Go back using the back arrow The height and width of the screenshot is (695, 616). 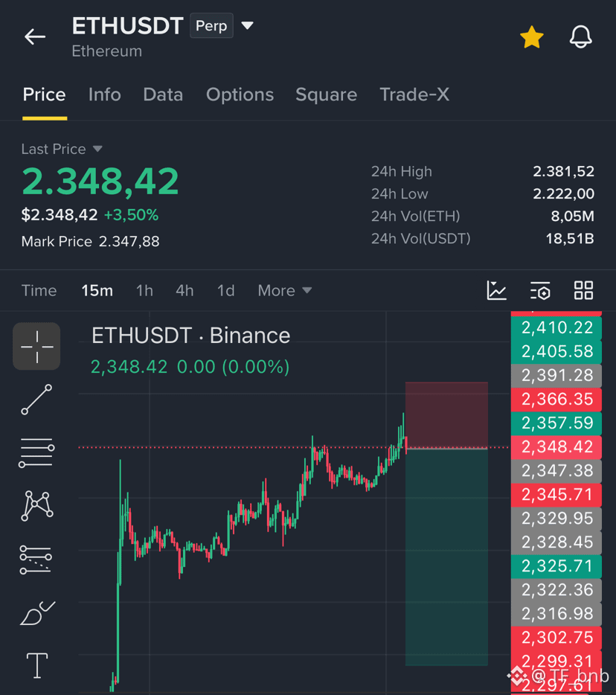[x=35, y=36]
